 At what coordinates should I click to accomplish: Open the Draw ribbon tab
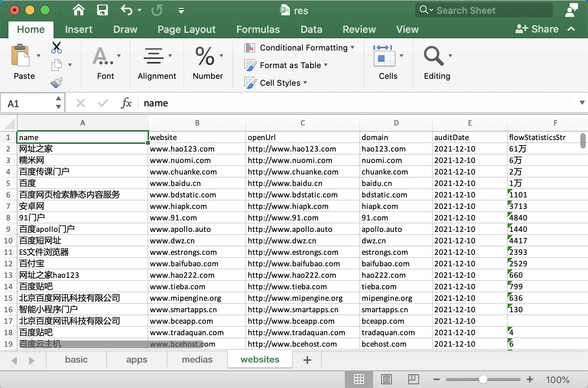click(x=125, y=29)
